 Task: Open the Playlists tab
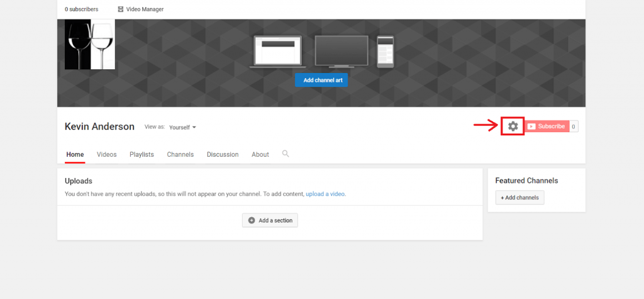pyautogui.click(x=142, y=155)
